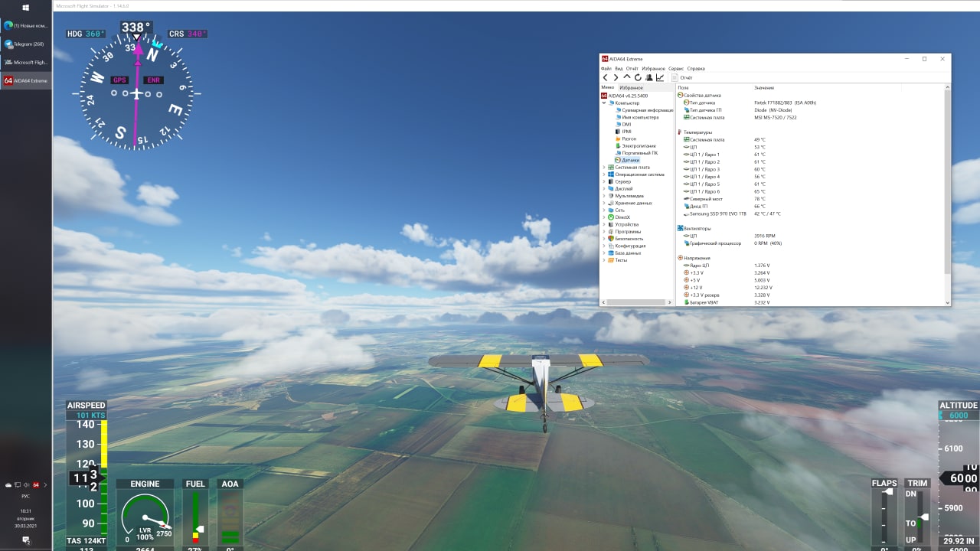Open the Вид menu
This screenshot has height=551, width=980.
click(x=619, y=68)
